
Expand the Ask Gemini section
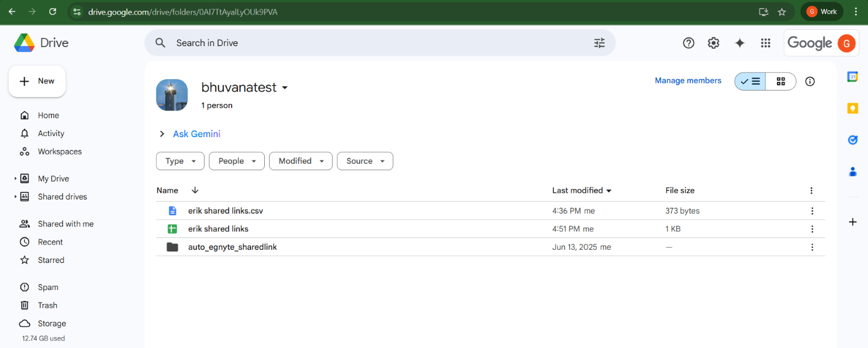pos(162,134)
